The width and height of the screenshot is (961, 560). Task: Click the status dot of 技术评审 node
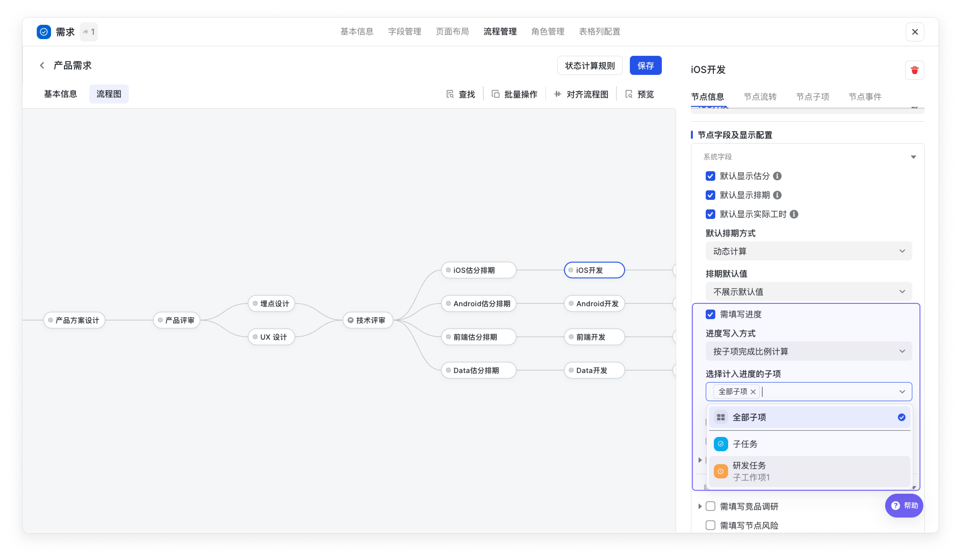350,320
